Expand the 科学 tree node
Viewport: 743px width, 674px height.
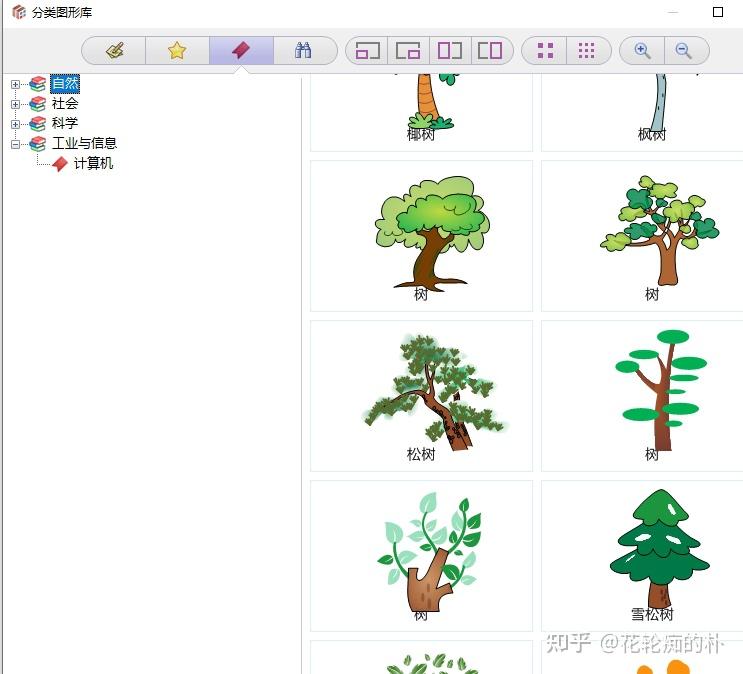coord(15,124)
